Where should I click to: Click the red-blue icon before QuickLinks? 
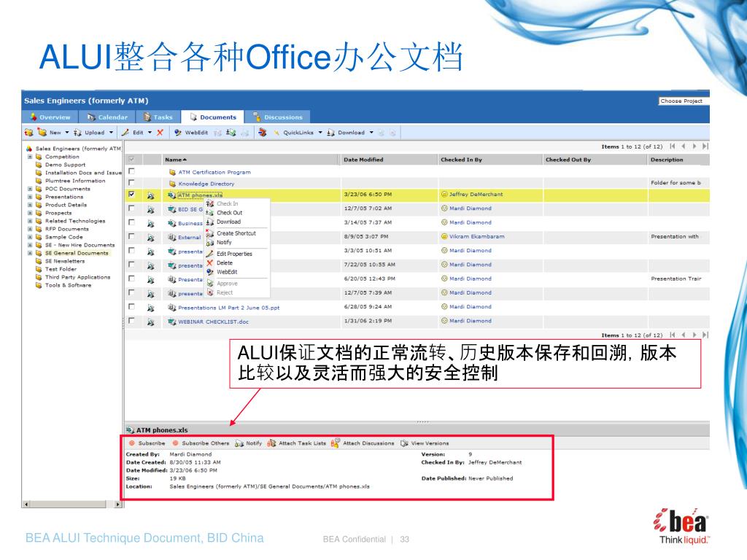click(x=263, y=133)
